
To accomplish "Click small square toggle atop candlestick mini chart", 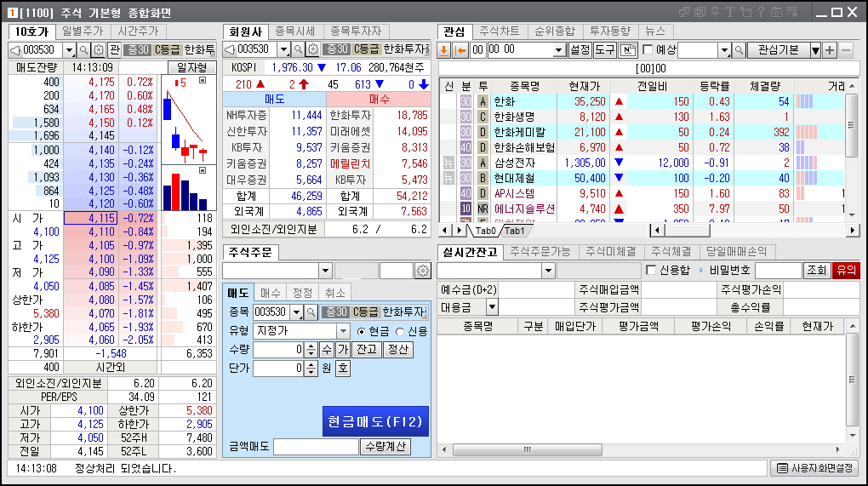I will tap(203, 80).
